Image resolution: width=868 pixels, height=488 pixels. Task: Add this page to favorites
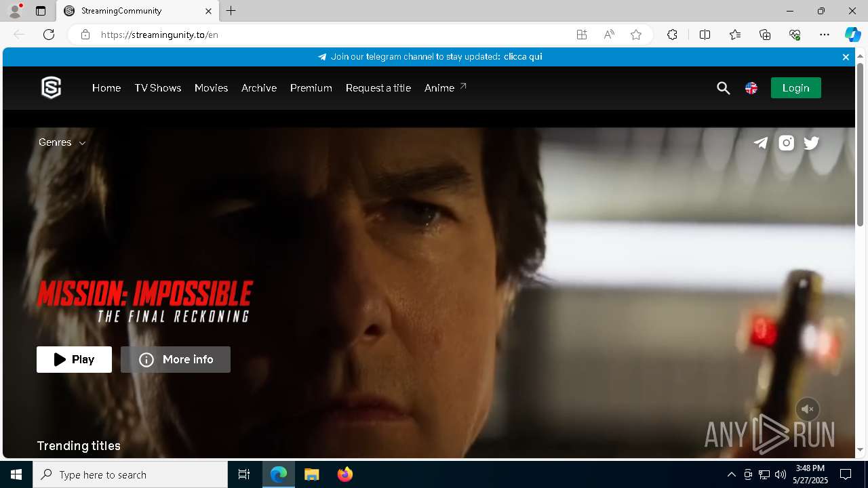(x=636, y=35)
